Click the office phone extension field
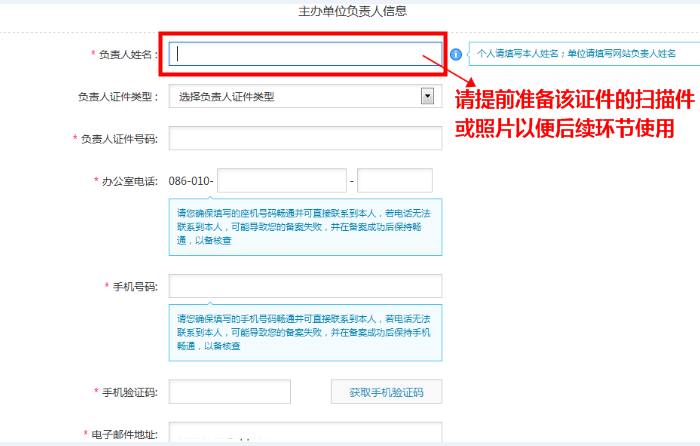This screenshot has height=446, width=700. pyautogui.click(x=394, y=181)
